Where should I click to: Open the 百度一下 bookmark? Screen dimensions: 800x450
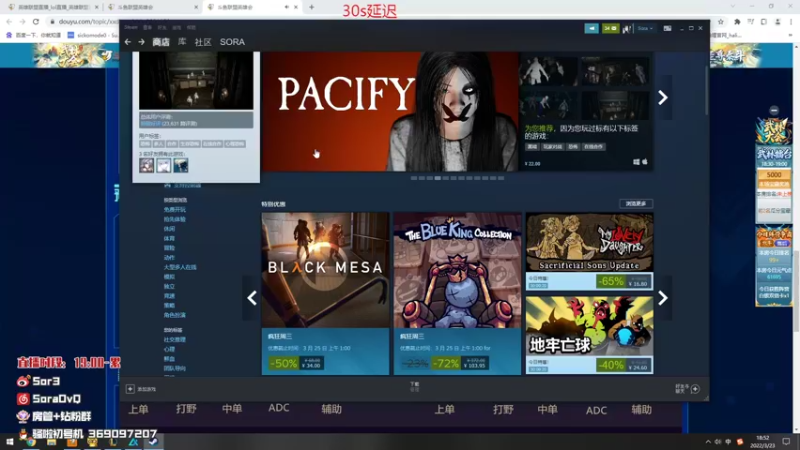pyautogui.click(x=34, y=35)
